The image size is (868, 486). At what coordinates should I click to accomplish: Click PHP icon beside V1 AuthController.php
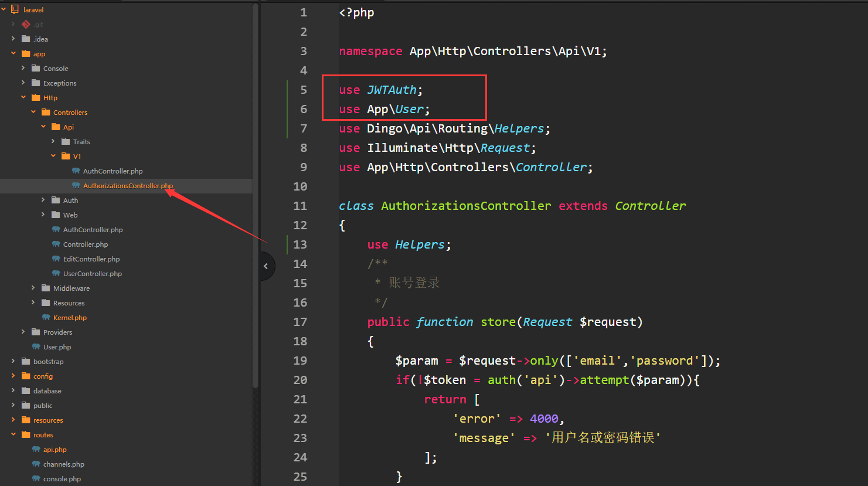(x=76, y=171)
